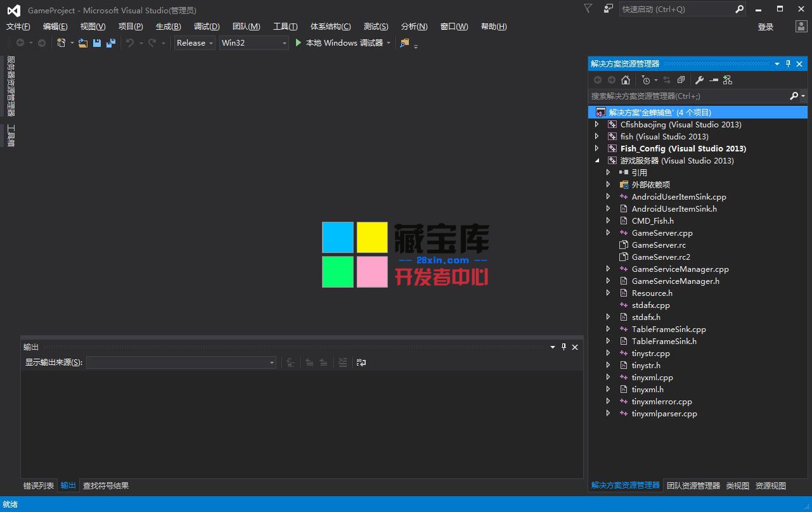Switch to the 查找符号结果 tab
812x512 pixels.
(106, 485)
